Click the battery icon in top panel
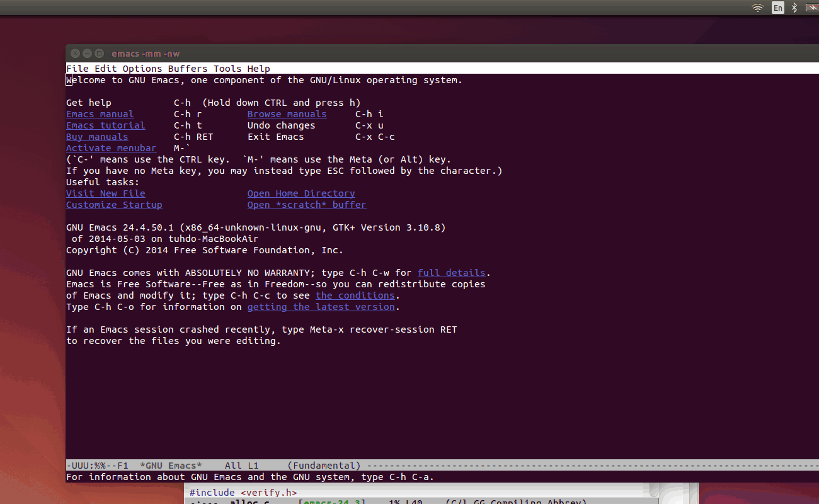The height and width of the screenshot is (504, 819). pos(811,8)
